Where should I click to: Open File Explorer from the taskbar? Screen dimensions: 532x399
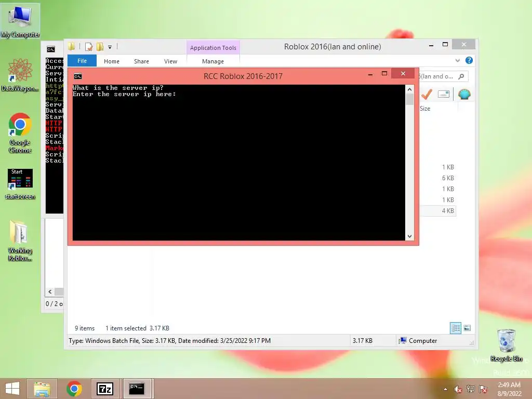pyautogui.click(x=42, y=389)
